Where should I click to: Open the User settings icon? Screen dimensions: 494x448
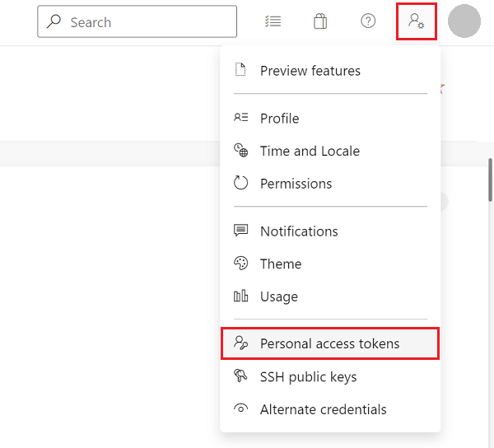[x=417, y=21]
